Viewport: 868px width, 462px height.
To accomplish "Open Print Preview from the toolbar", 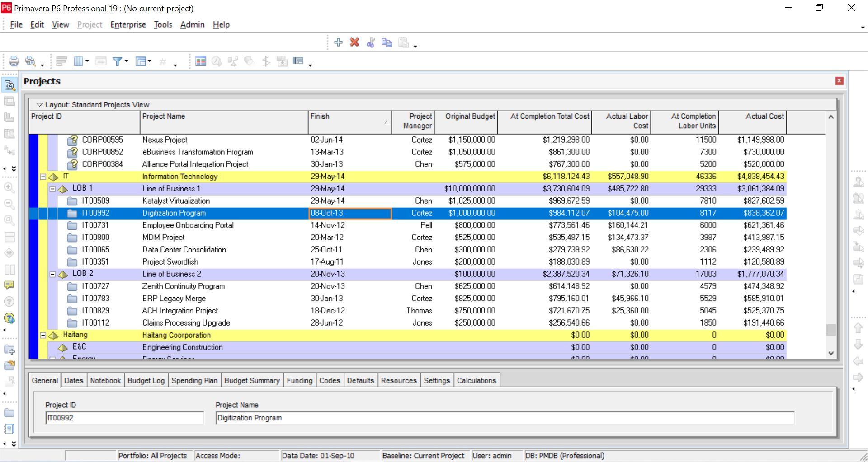I will [30, 61].
